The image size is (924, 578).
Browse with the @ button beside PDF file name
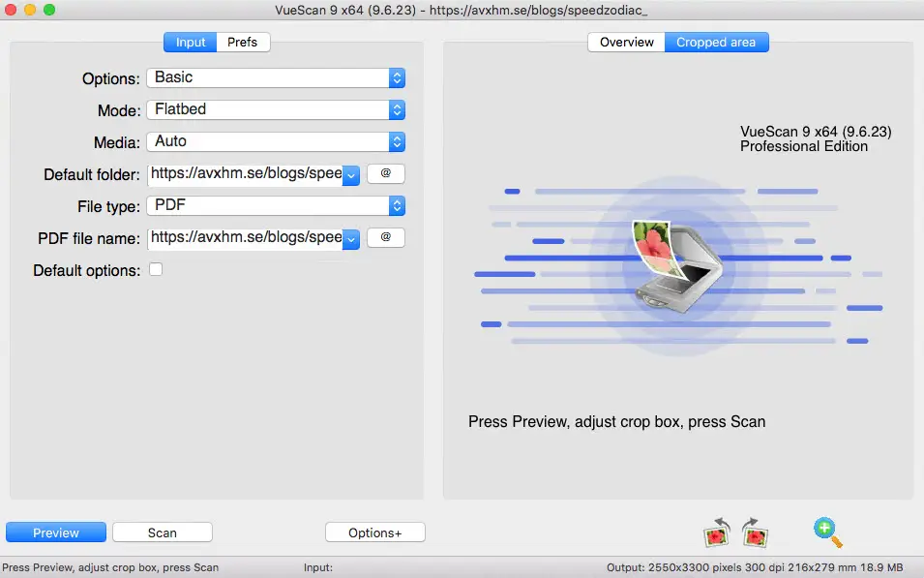pos(385,237)
